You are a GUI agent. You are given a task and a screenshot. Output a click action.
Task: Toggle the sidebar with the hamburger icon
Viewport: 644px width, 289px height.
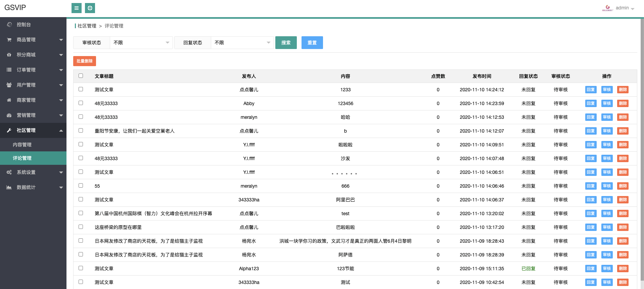(77, 8)
